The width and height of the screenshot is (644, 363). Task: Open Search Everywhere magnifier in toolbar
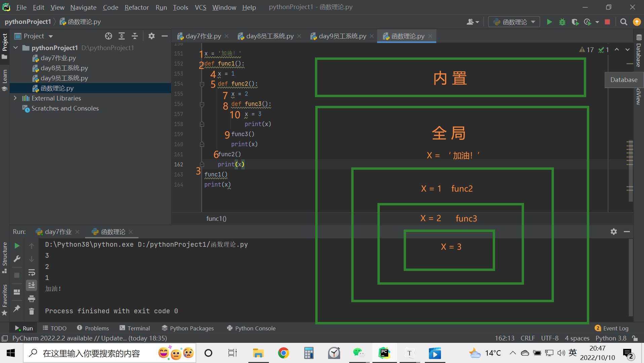click(623, 22)
